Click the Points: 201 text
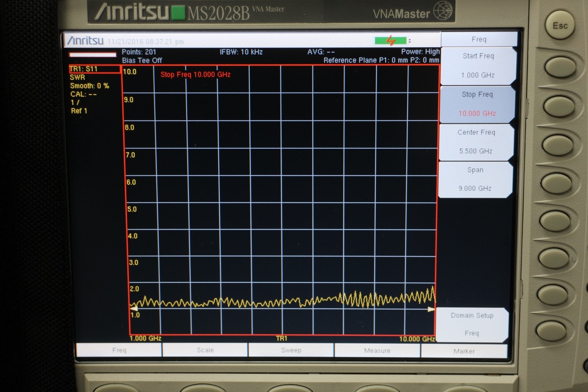The width and height of the screenshot is (588, 392). coord(139,52)
